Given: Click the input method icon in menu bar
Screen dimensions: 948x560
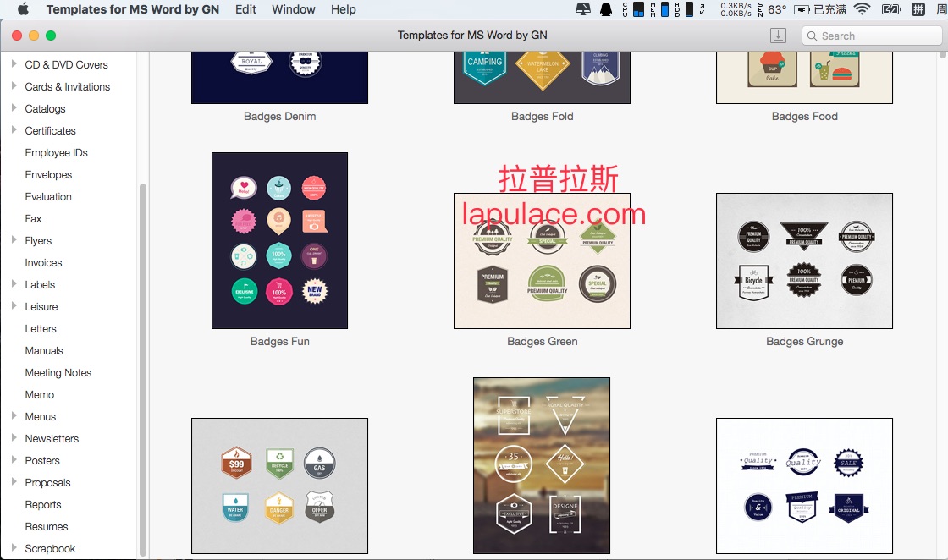Looking at the screenshot, I should pyautogui.click(x=918, y=9).
